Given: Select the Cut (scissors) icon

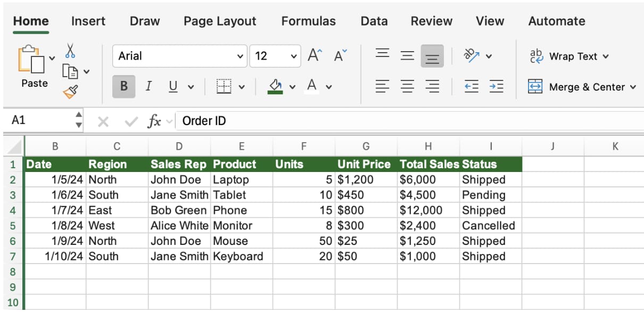Looking at the screenshot, I should tap(70, 51).
